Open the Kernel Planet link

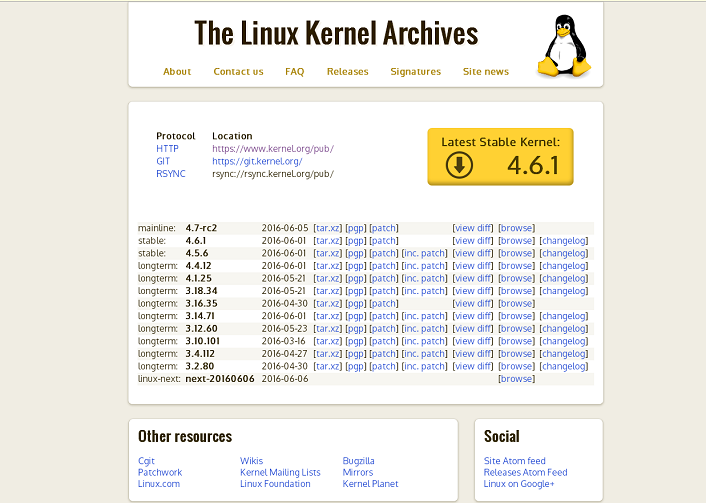pyautogui.click(x=370, y=484)
